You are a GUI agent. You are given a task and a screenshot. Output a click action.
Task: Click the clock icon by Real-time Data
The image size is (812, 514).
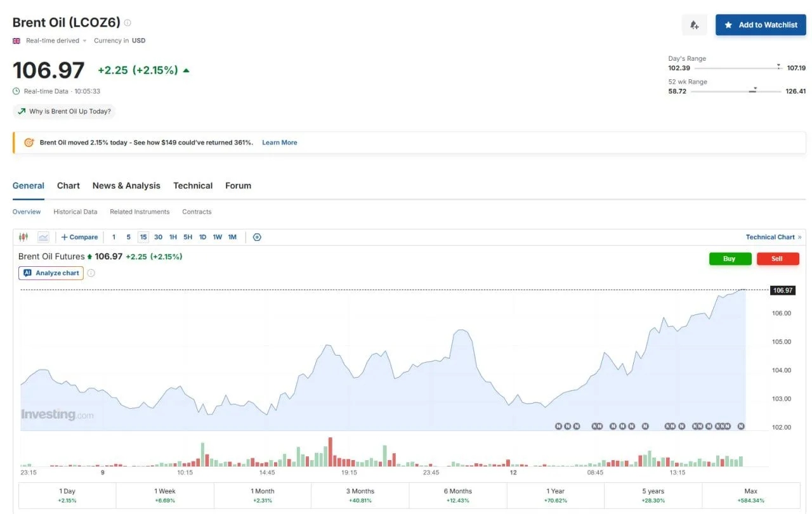click(16, 91)
